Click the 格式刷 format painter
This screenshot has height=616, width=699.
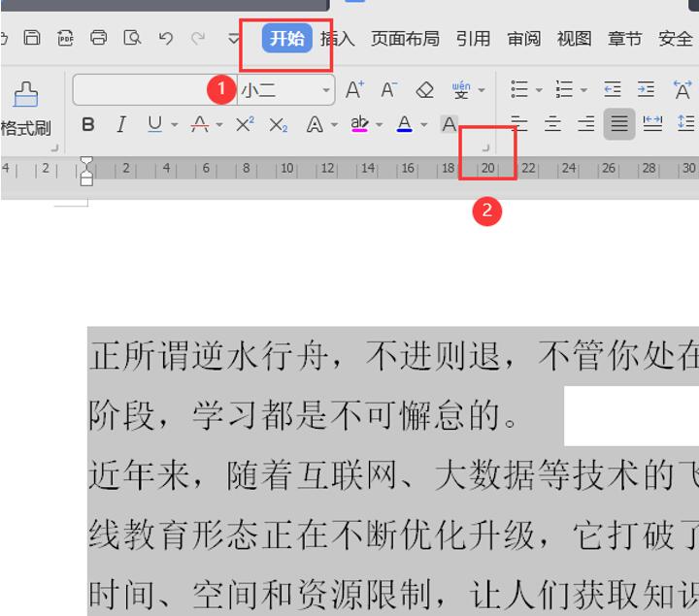coord(25,109)
